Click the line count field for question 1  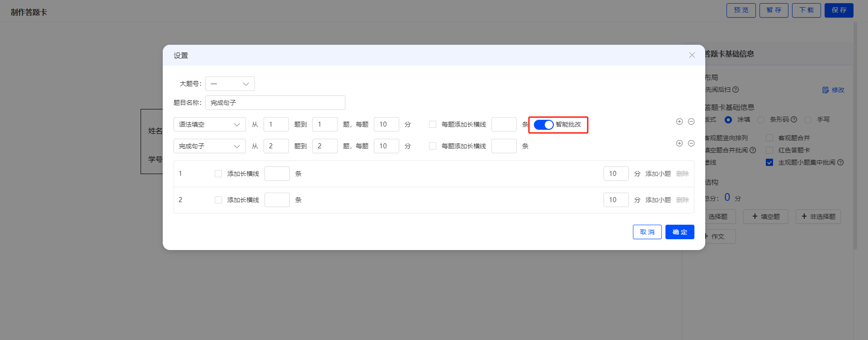(277, 174)
